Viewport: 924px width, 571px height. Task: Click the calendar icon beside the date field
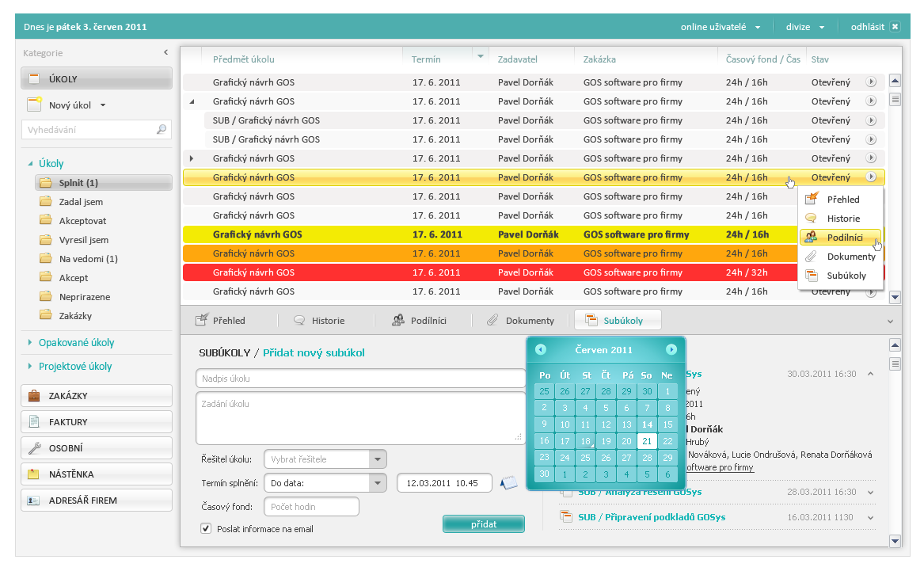(508, 482)
